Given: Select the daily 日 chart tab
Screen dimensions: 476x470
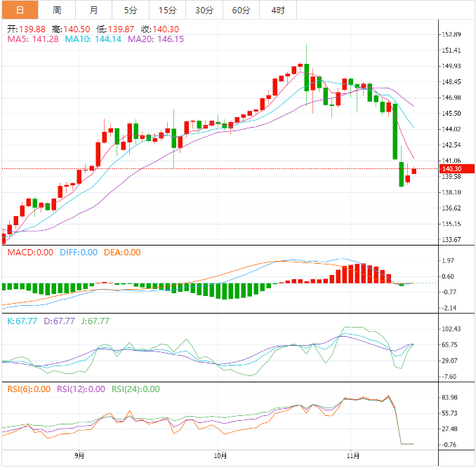Looking at the screenshot, I should [20, 10].
